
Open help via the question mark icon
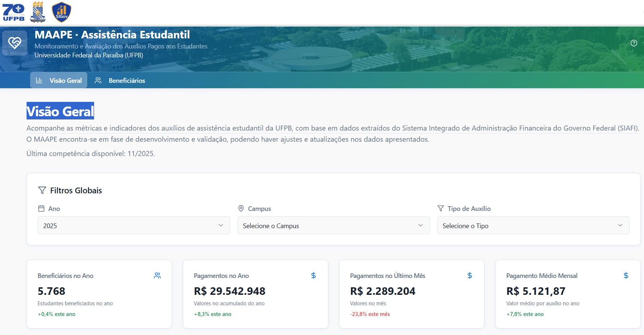pos(634,43)
